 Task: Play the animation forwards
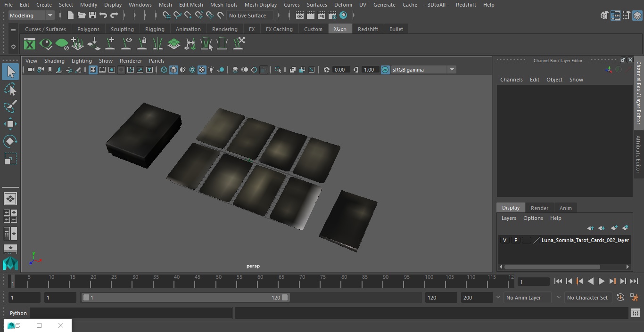tap(602, 281)
